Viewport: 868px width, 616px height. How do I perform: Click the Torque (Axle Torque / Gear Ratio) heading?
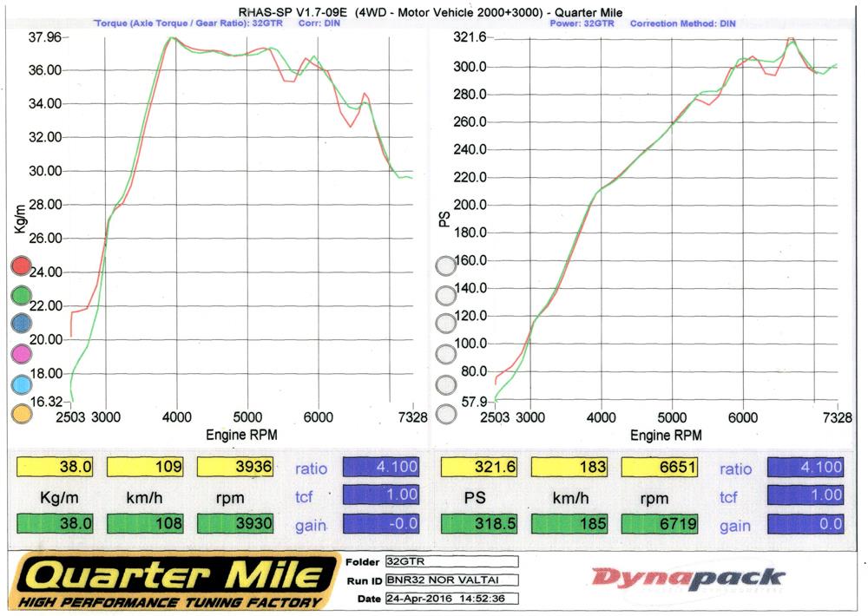tap(188, 23)
